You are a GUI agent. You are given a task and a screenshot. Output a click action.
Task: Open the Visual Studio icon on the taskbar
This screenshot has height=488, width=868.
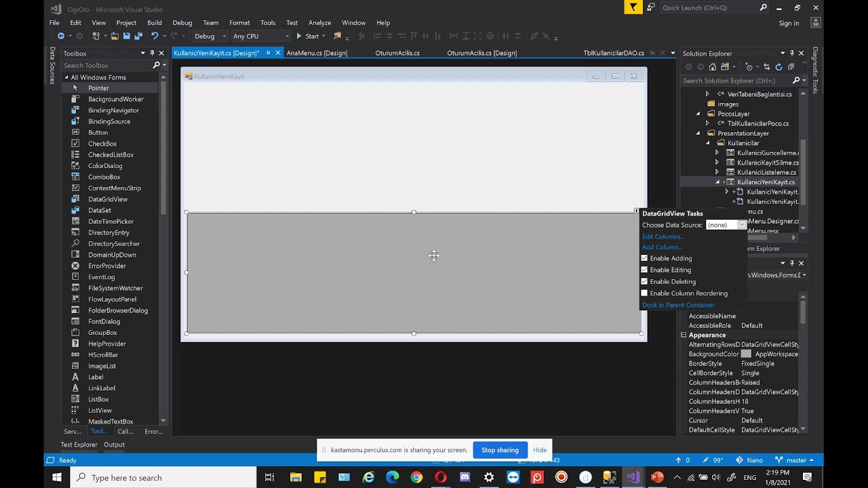click(633, 477)
